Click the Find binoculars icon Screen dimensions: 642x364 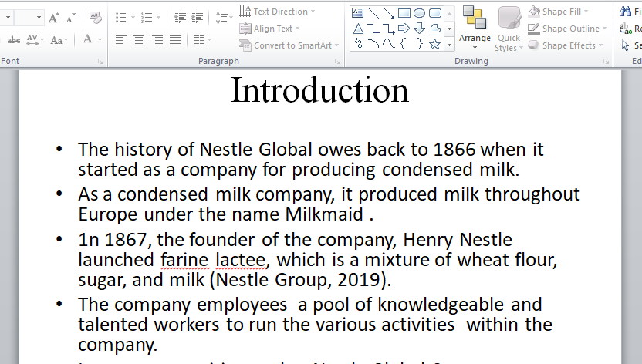coord(625,12)
